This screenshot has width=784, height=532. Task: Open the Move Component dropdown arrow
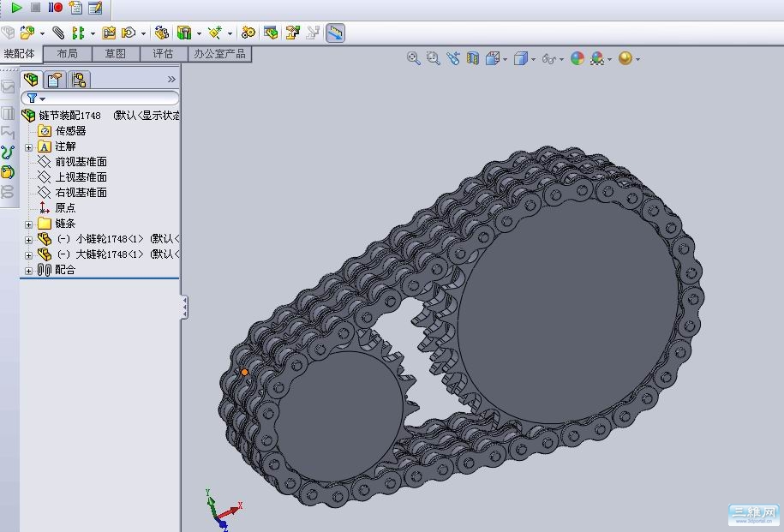[x=143, y=34]
